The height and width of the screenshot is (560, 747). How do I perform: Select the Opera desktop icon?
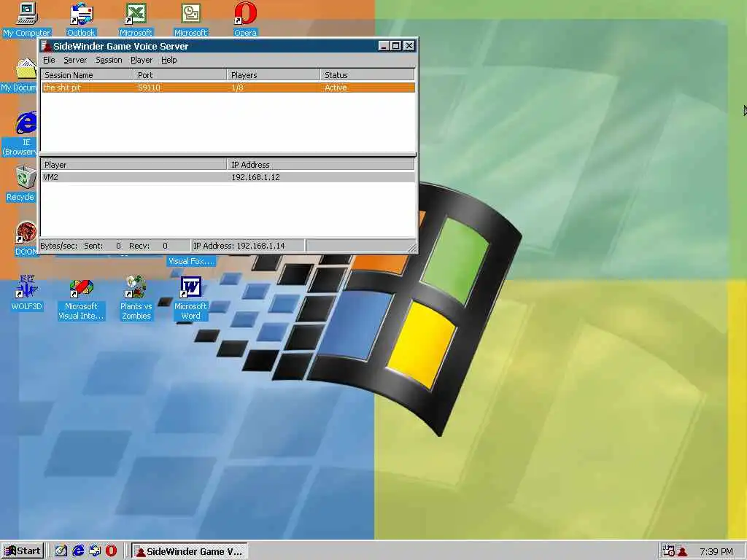click(245, 20)
